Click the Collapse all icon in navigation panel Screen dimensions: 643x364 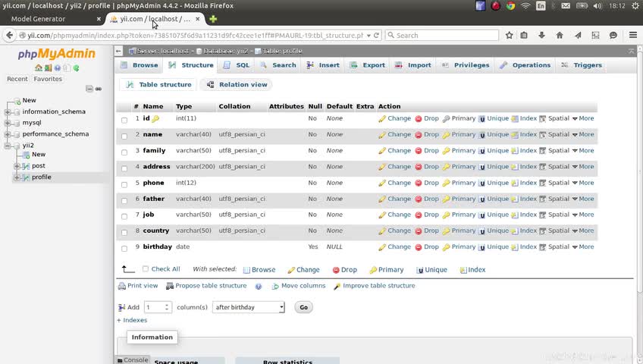[x=89, y=89]
